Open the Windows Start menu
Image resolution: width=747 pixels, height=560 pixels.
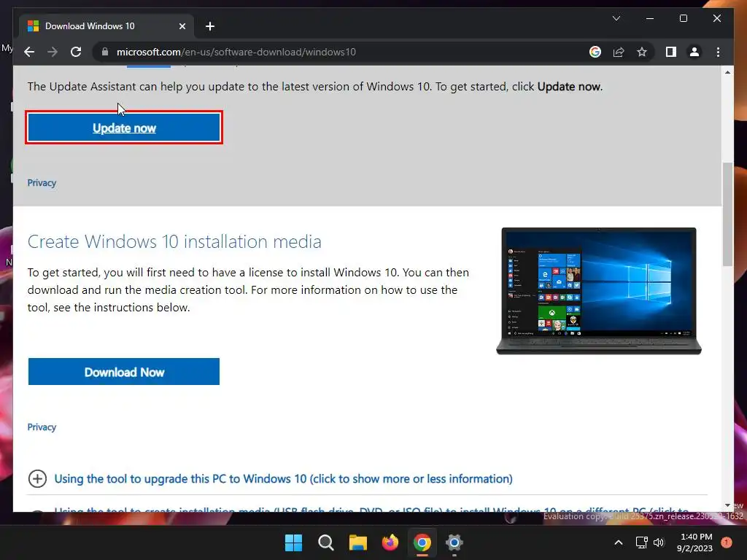point(293,542)
